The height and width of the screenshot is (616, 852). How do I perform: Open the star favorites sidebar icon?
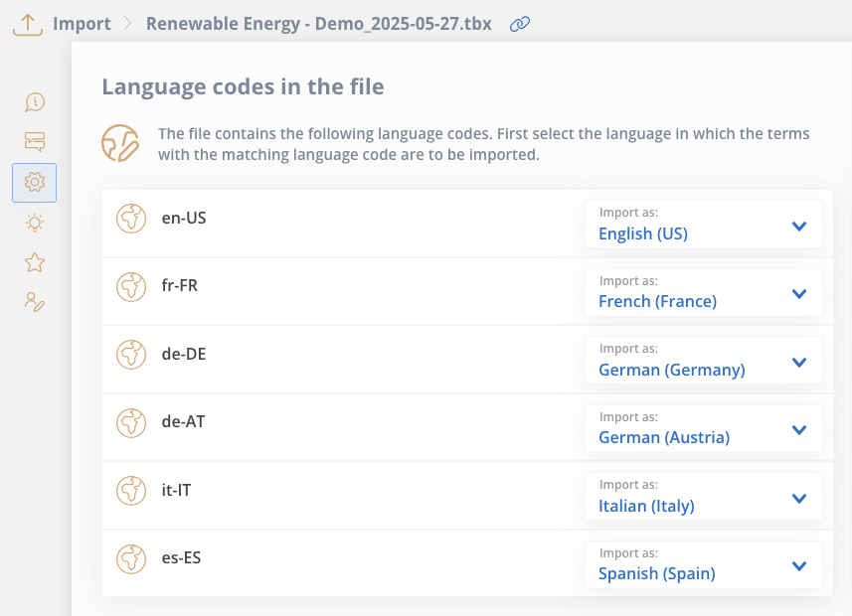click(x=34, y=263)
